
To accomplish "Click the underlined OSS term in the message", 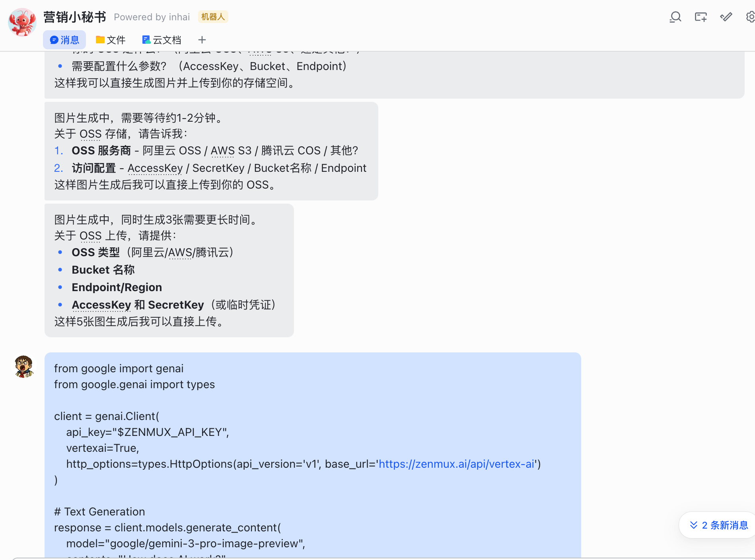I will (x=90, y=134).
